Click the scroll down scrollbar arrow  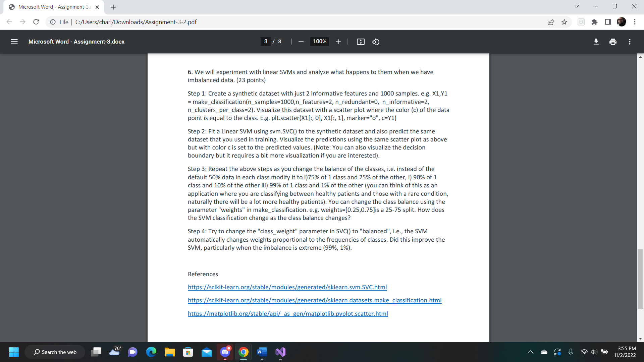point(640,338)
